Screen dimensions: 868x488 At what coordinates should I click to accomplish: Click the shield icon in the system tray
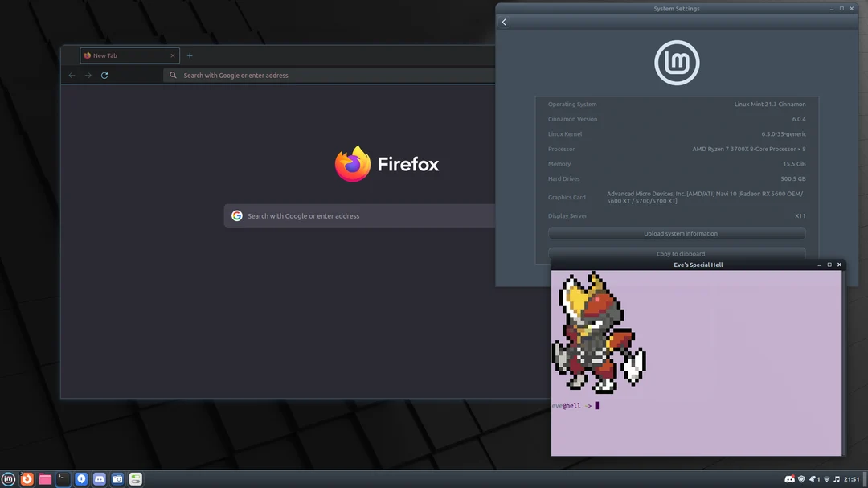(x=800, y=478)
